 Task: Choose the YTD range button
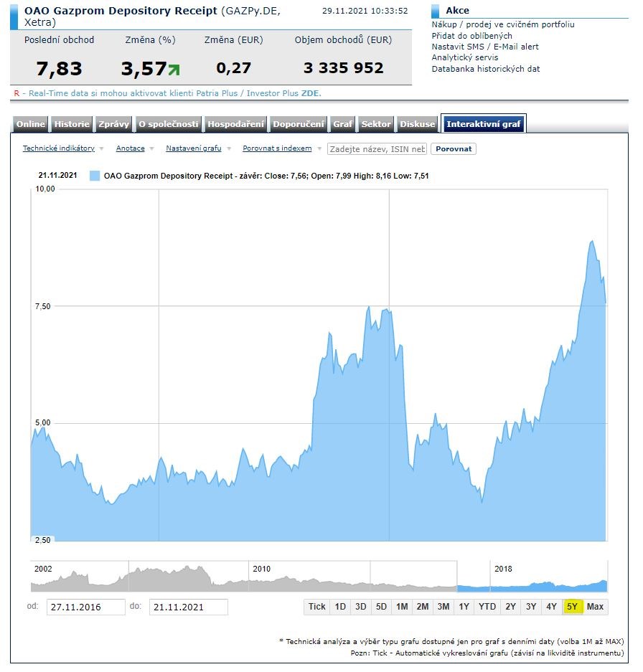click(x=487, y=607)
